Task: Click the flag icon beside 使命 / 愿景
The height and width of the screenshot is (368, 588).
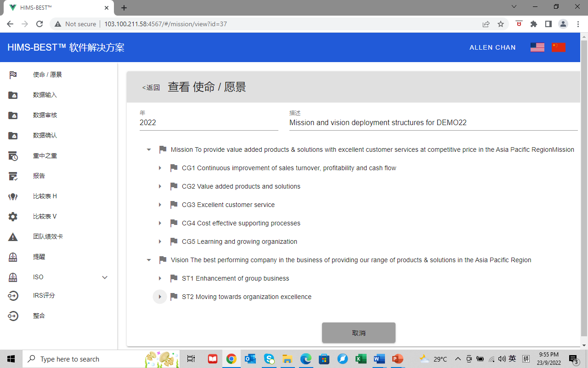Action: 13,75
